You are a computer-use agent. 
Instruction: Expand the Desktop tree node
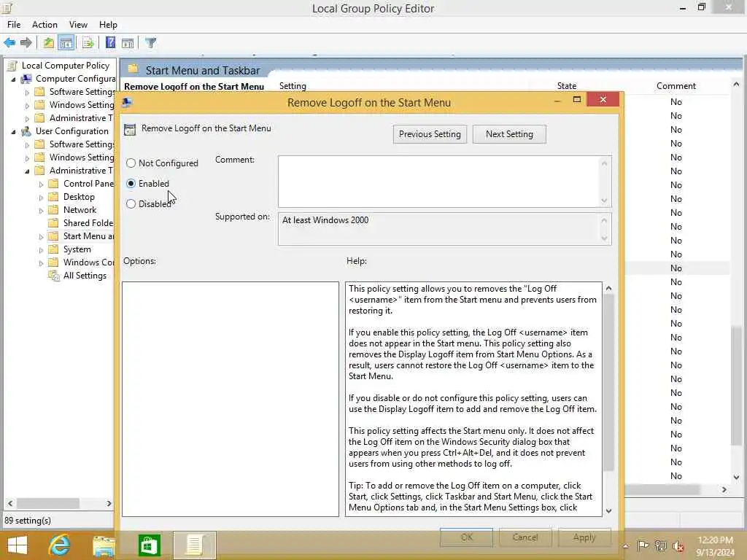pyautogui.click(x=41, y=197)
